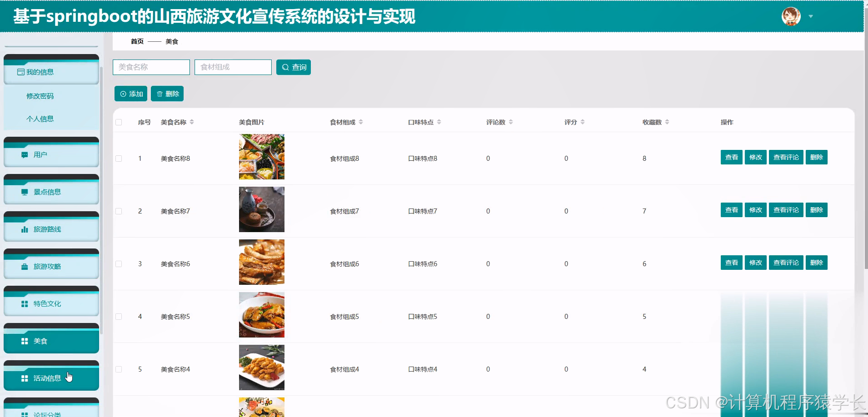Sort by 美食名称 column arrows
This screenshot has height=417, width=868.
click(192, 122)
